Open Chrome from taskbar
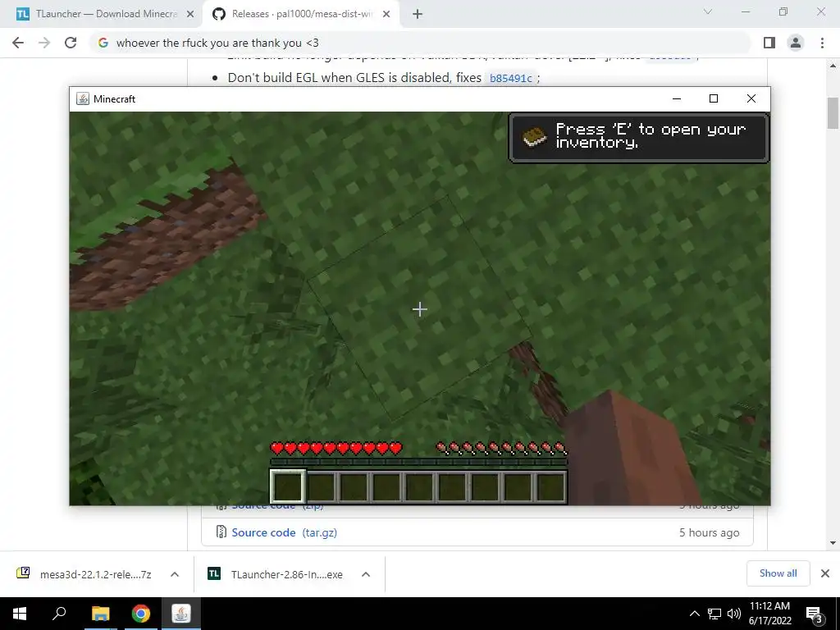This screenshot has width=840, height=630. click(141, 614)
